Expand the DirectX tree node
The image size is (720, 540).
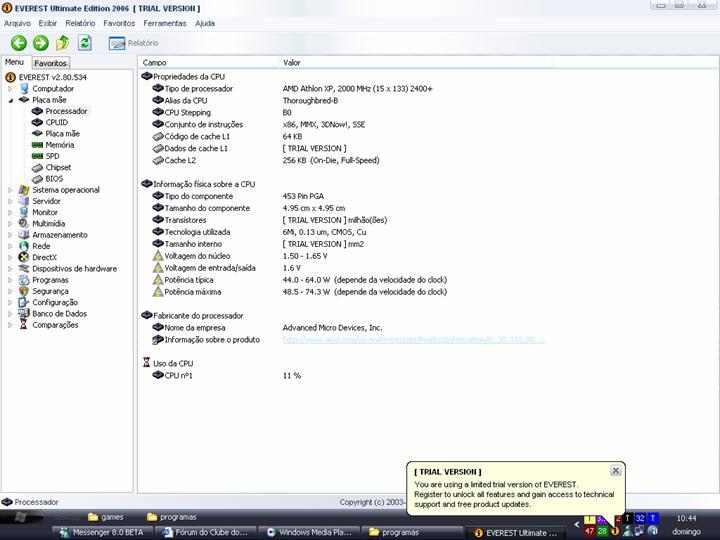(10, 257)
